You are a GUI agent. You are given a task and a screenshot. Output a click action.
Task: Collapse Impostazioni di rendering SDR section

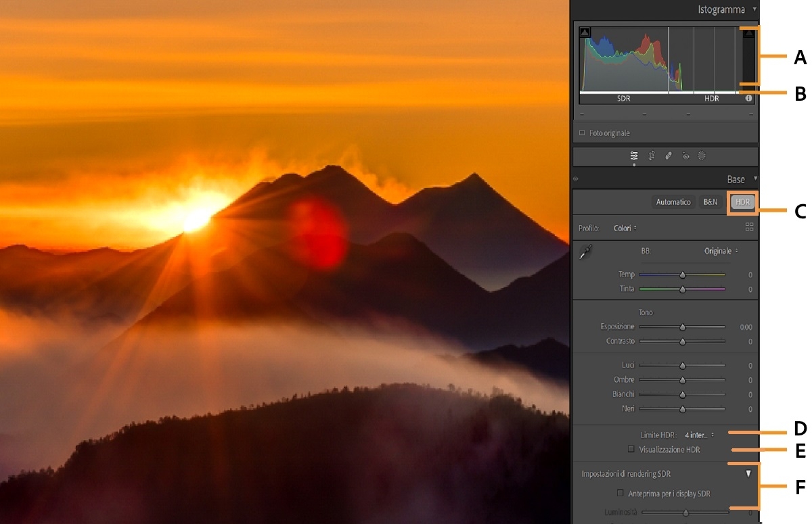coord(748,474)
